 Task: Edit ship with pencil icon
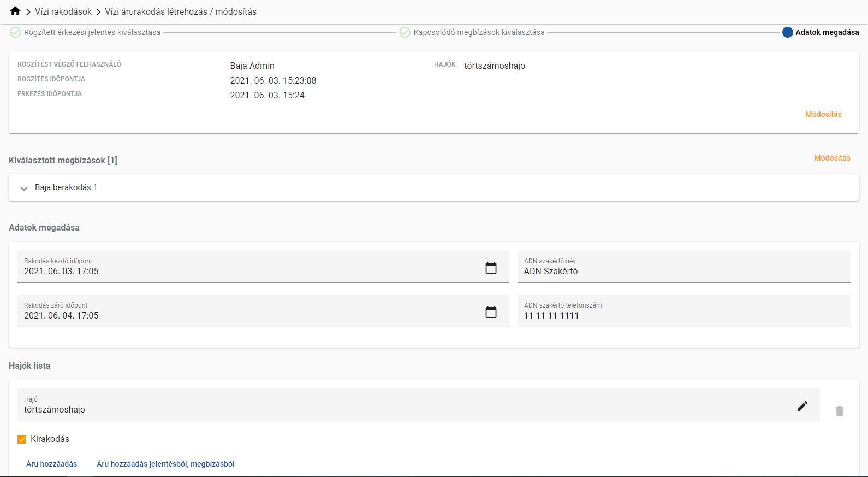click(x=802, y=406)
